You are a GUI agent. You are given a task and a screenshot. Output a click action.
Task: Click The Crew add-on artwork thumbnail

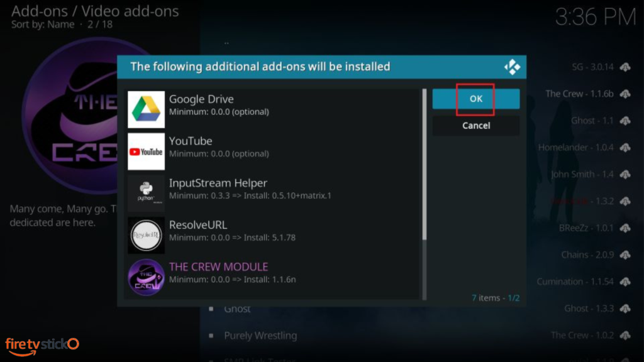pyautogui.click(x=70, y=116)
